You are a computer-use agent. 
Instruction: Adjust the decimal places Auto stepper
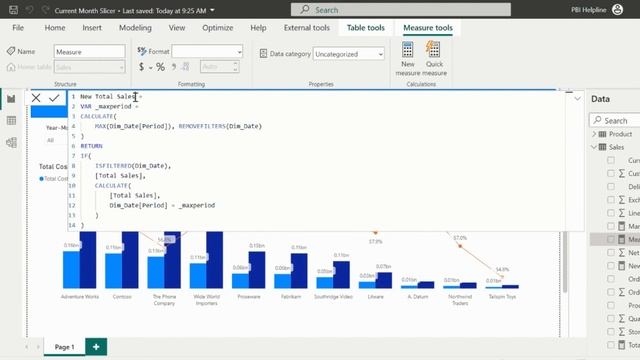click(x=235, y=67)
